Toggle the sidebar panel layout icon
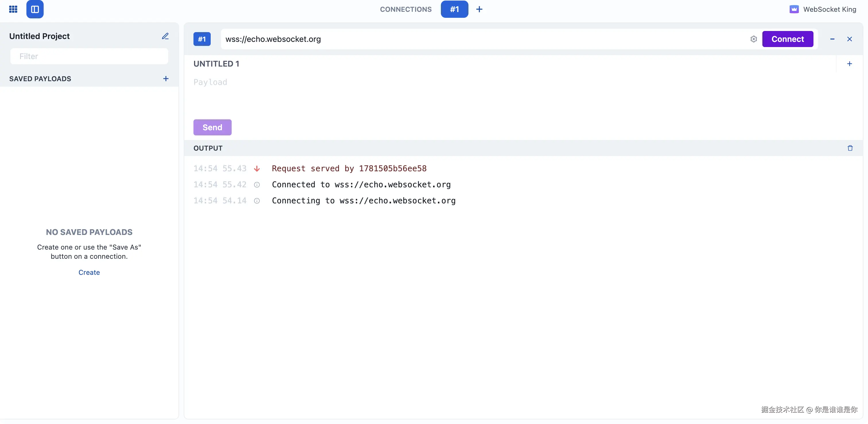 35,9
